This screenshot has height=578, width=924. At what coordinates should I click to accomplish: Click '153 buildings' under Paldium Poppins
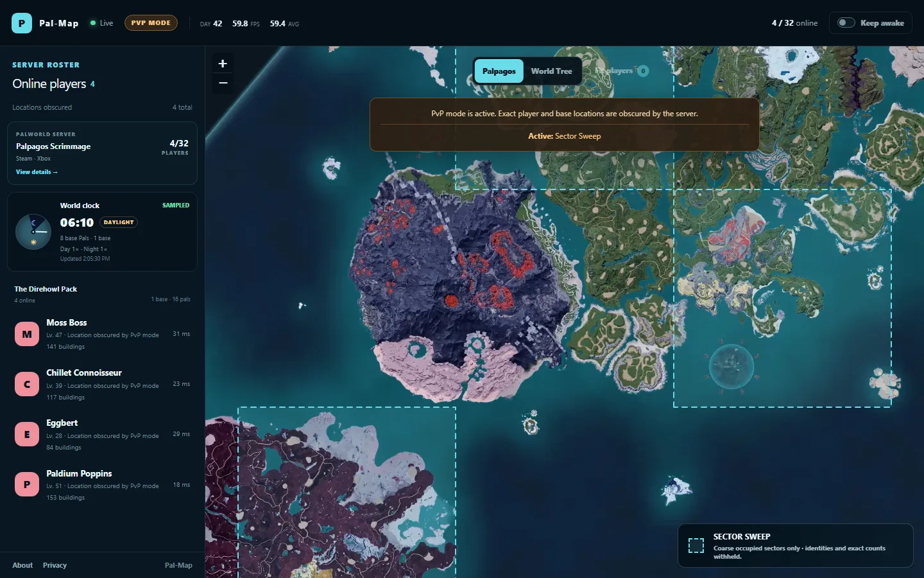pos(65,498)
